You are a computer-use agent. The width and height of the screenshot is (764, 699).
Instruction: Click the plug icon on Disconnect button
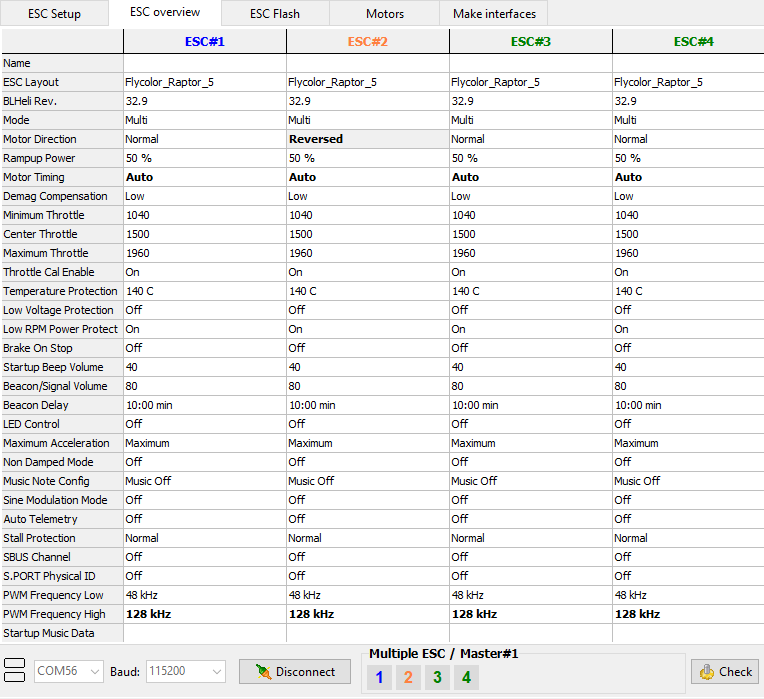point(263,672)
